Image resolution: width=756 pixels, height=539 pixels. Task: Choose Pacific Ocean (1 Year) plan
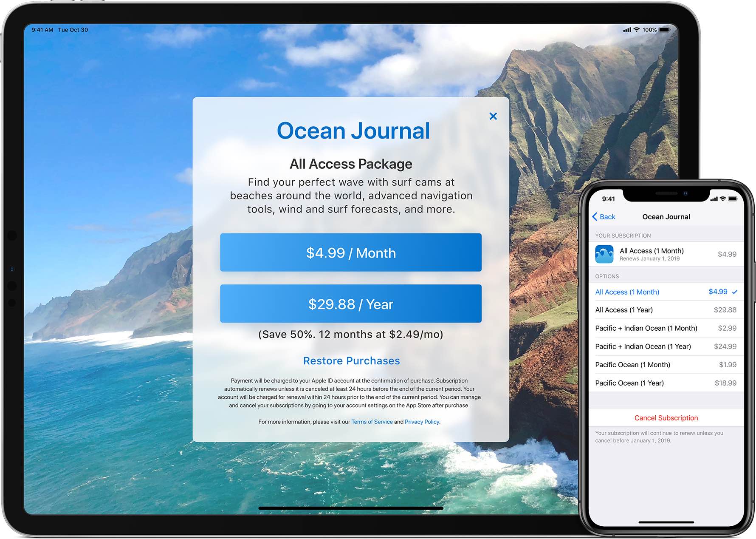pyautogui.click(x=629, y=383)
